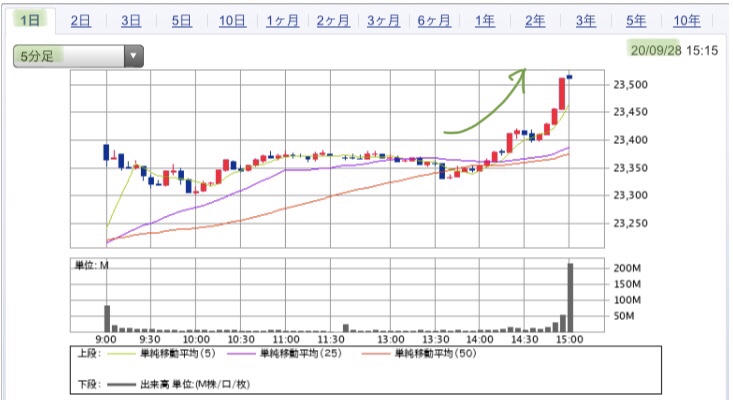Viewport: 733px width, 400px height.
Task: Click the 11:30 time axis label
Action: (x=331, y=339)
